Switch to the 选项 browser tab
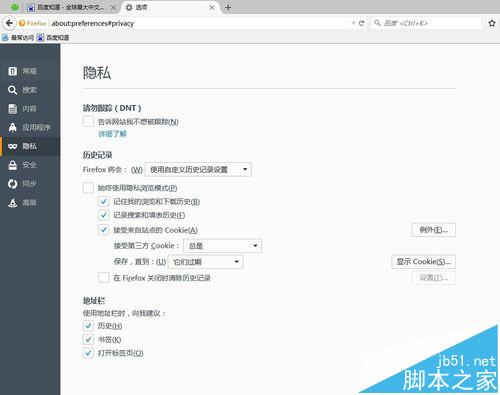This screenshot has width=500, height=395. click(171, 7)
